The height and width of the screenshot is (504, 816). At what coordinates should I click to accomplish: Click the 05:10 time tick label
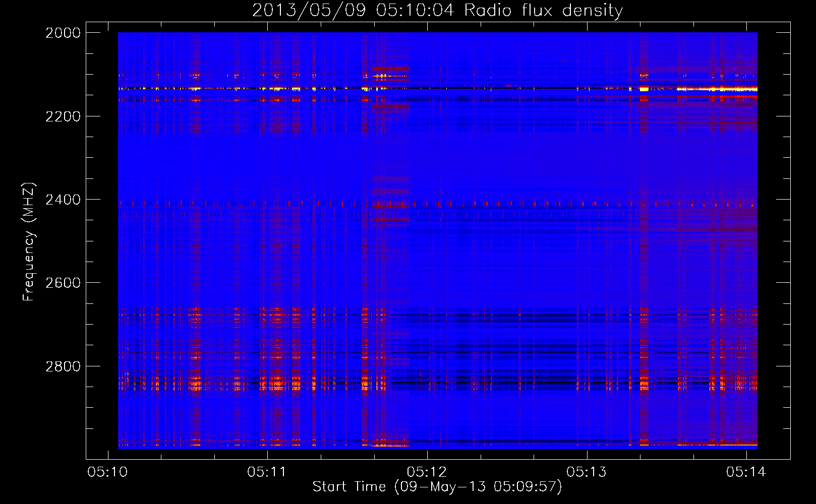pos(107,472)
